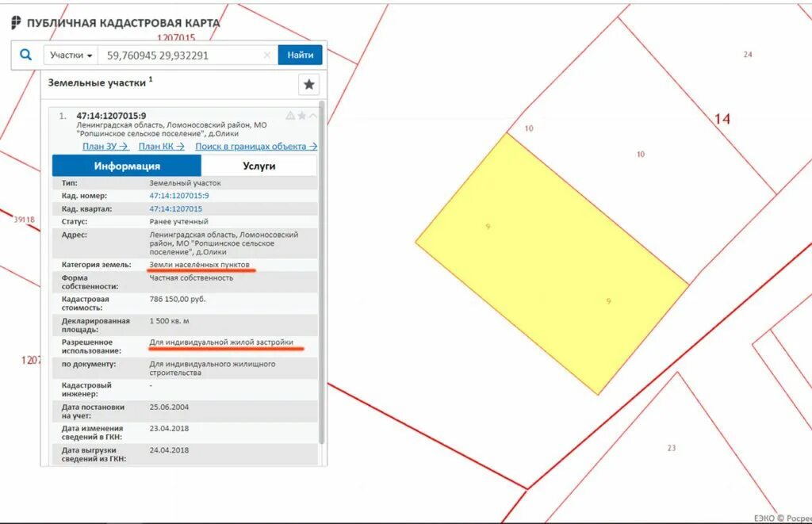Open the План КК link

[x=161, y=147]
